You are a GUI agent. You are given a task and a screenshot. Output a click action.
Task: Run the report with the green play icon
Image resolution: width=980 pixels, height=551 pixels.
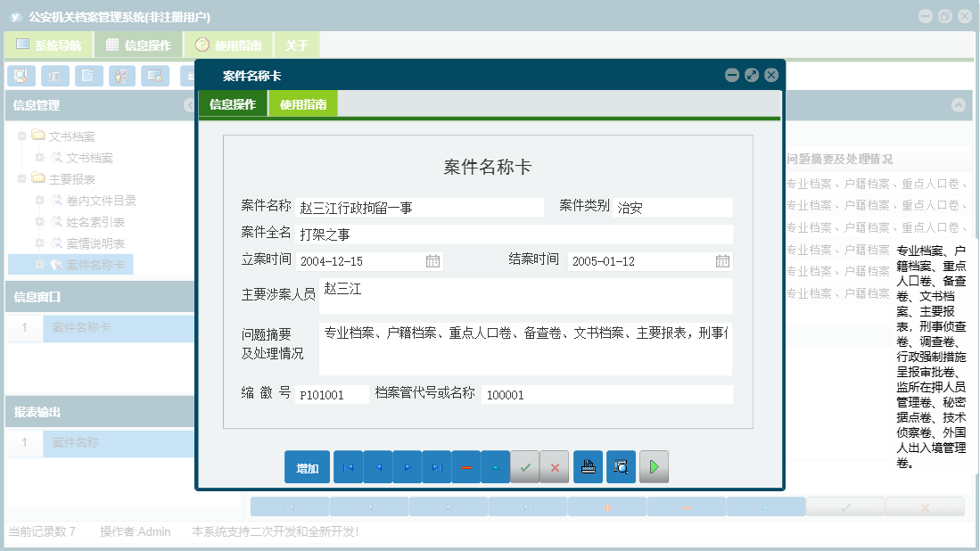tap(654, 466)
